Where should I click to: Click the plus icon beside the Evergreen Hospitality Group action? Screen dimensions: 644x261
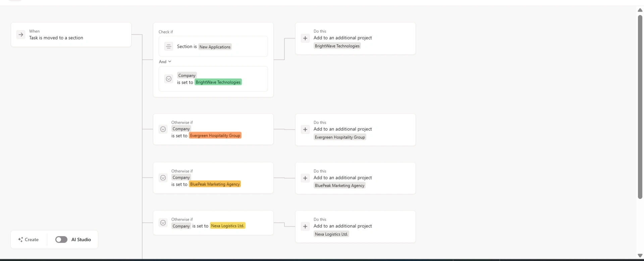(305, 129)
